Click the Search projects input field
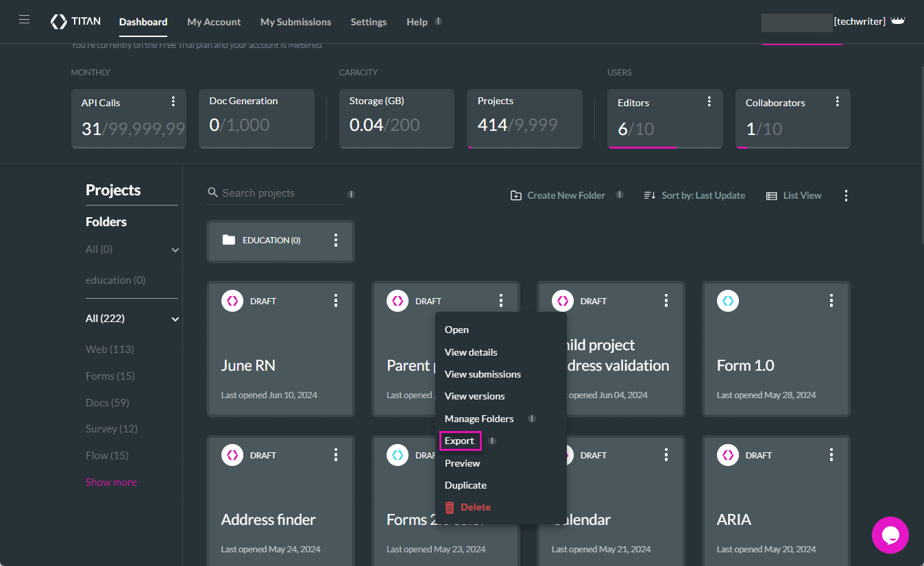This screenshot has height=566, width=924. click(x=274, y=193)
